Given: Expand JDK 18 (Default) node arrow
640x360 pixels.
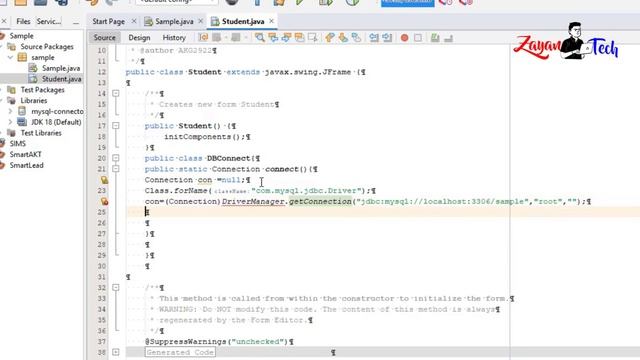Looking at the screenshot, I should tap(11, 122).
